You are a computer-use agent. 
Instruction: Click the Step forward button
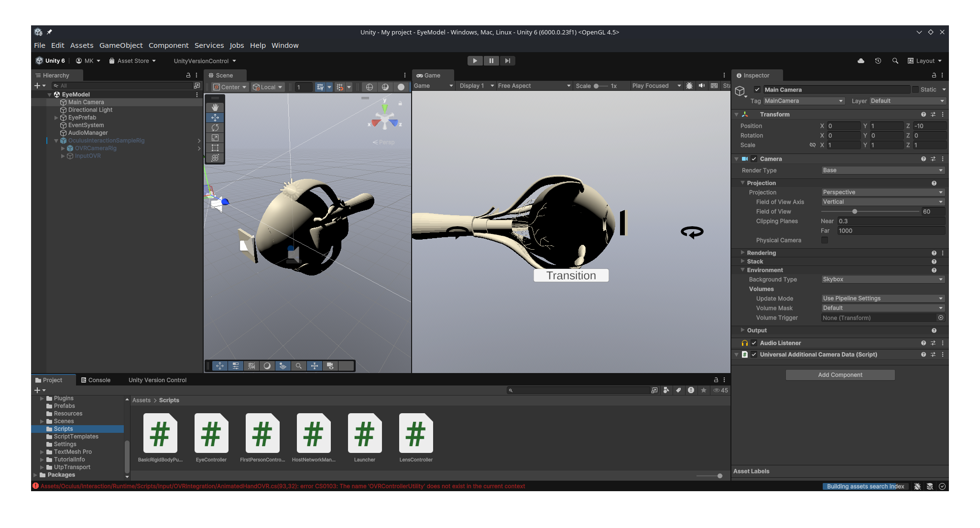pyautogui.click(x=508, y=61)
